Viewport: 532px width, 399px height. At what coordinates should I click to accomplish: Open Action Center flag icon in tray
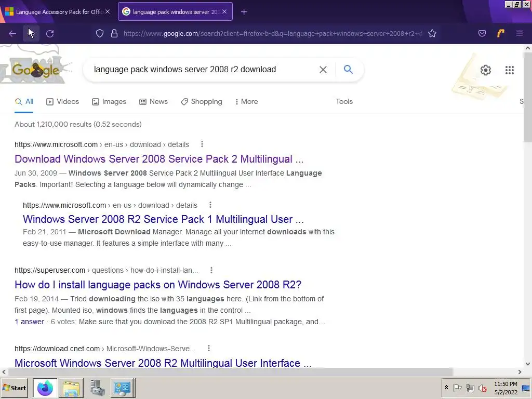tap(457, 388)
